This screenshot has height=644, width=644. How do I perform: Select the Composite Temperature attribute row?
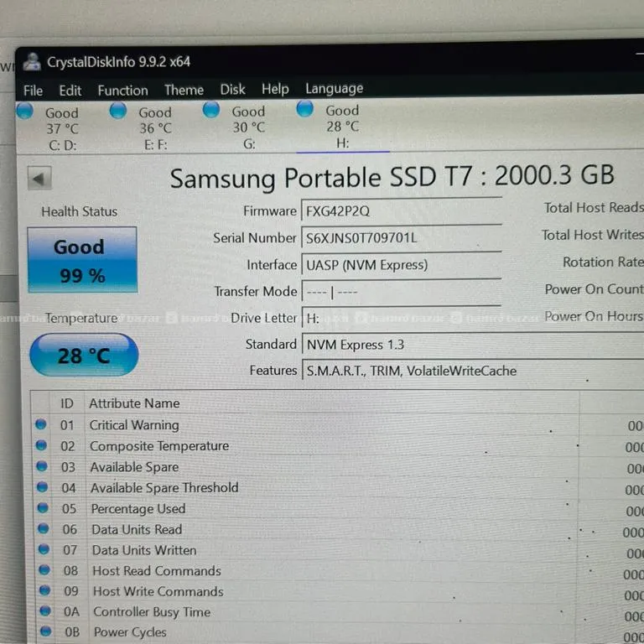(x=338, y=446)
